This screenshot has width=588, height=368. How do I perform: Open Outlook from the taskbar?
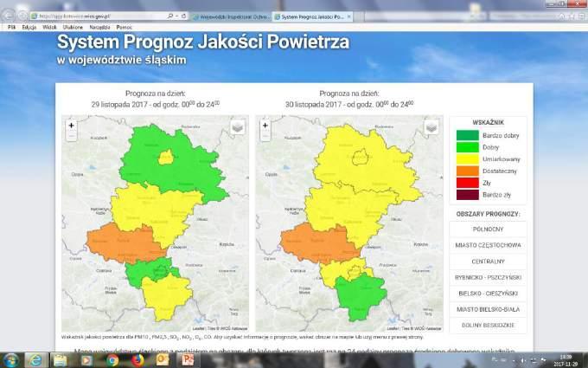[163, 359]
